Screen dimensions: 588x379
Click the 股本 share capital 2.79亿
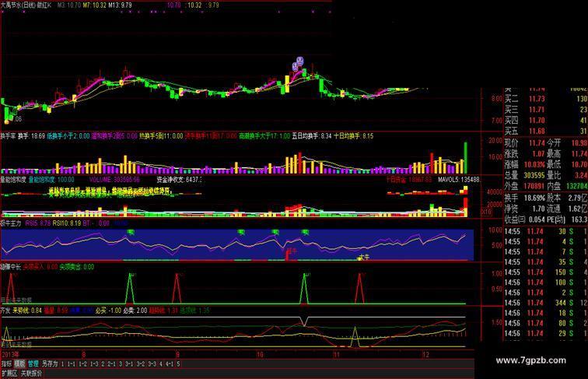pos(579,198)
